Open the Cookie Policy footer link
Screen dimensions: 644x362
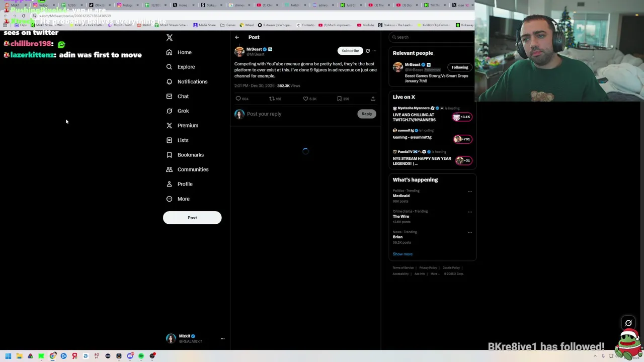coord(451,268)
